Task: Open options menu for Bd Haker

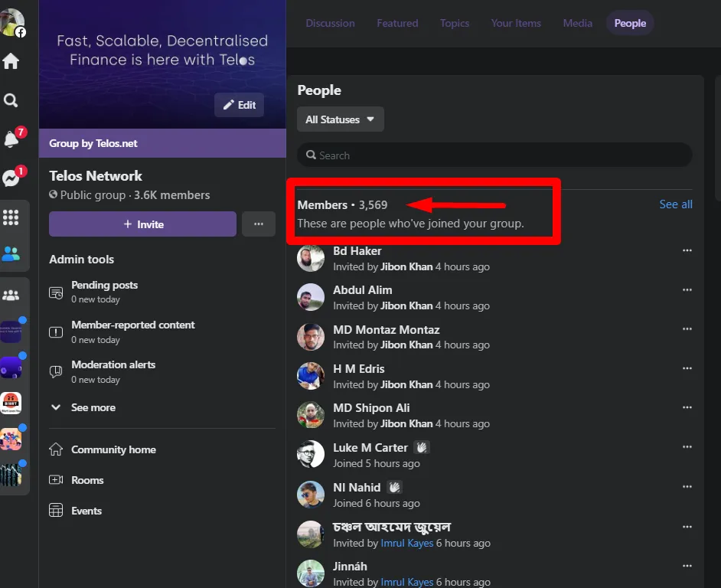Action: [687, 251]
